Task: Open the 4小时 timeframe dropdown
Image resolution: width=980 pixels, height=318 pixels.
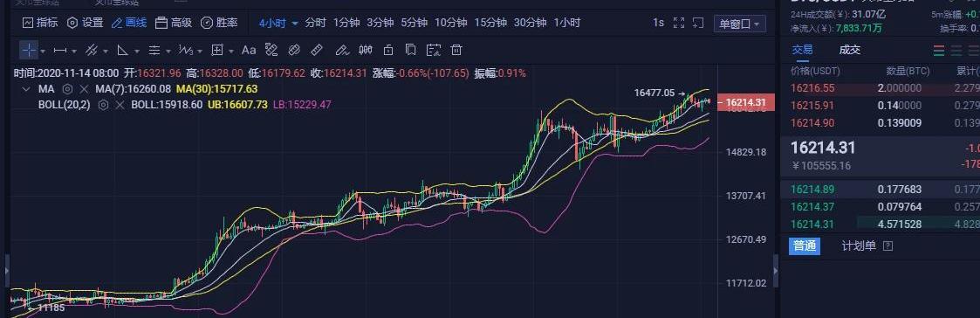Action: 278,24
